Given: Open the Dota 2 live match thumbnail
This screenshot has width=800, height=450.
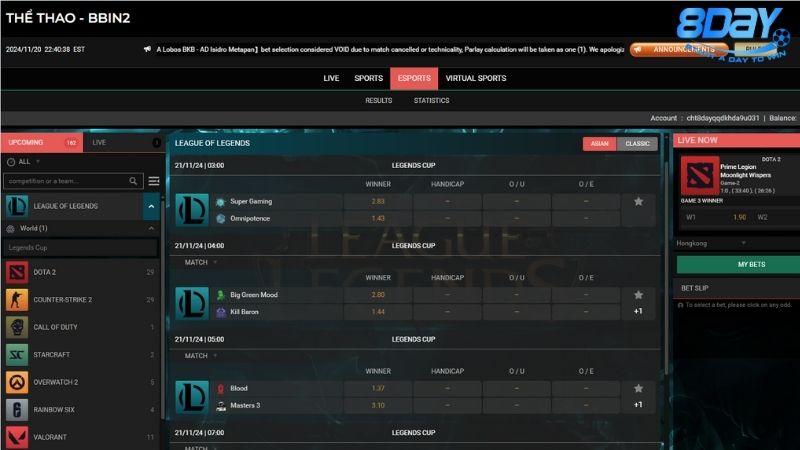Looking at the screenshot, I should coord(699,176).
